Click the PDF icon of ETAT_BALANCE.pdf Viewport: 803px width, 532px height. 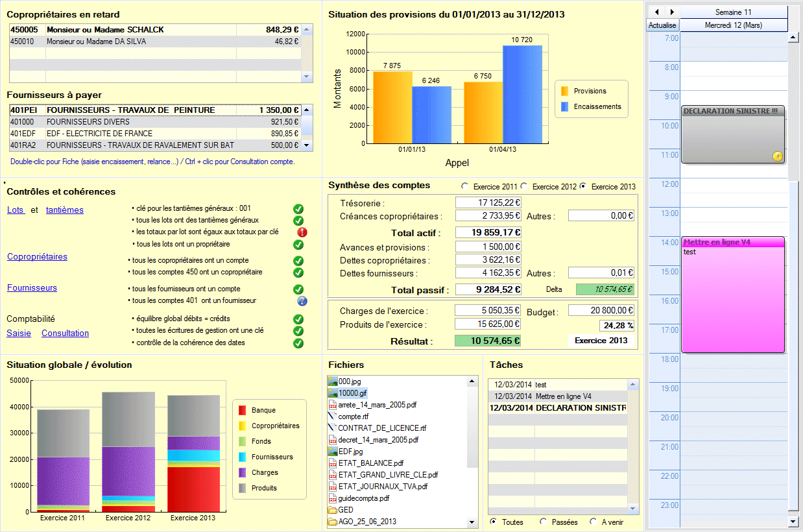point(333,463)
